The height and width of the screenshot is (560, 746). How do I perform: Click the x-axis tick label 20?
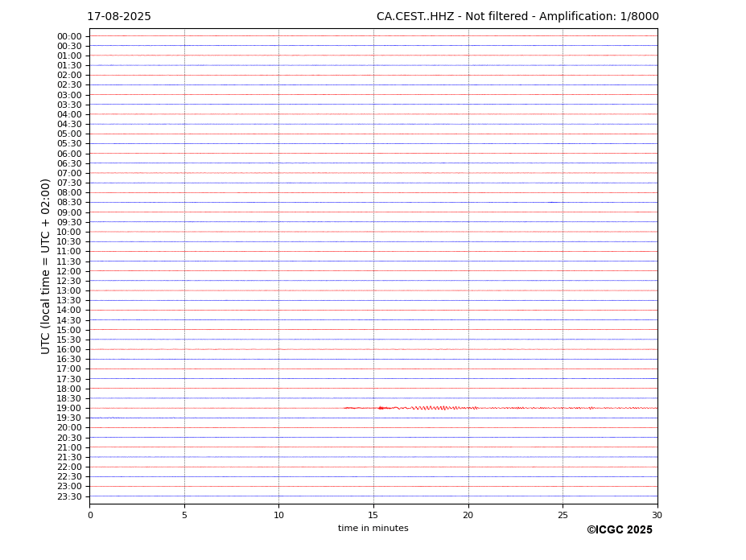468,515
